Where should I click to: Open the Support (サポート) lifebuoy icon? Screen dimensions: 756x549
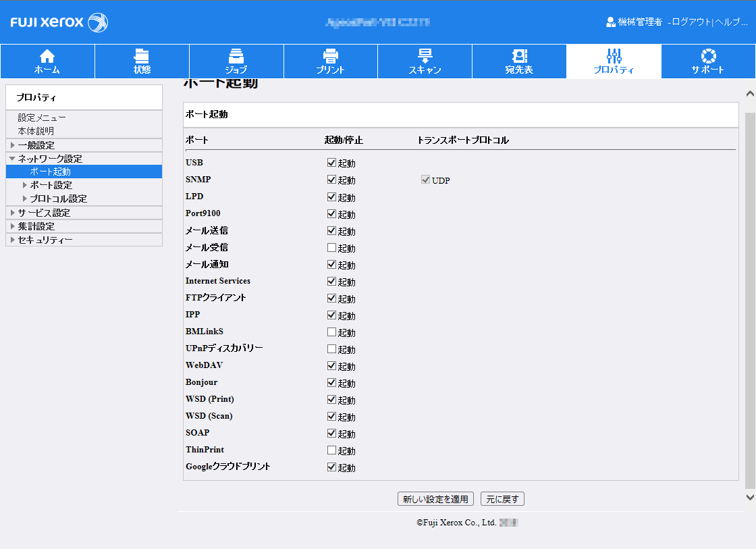(x=707, y=56)
